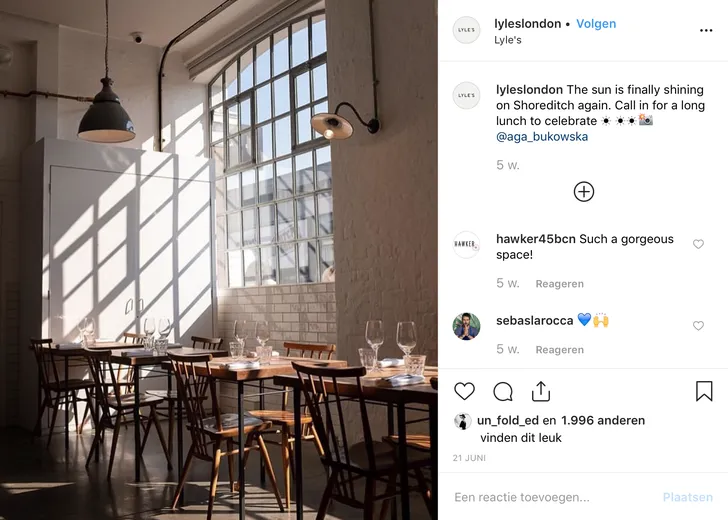Open the hawker45bcn profile avatar
728x520 pixels.
coord(466,245)
